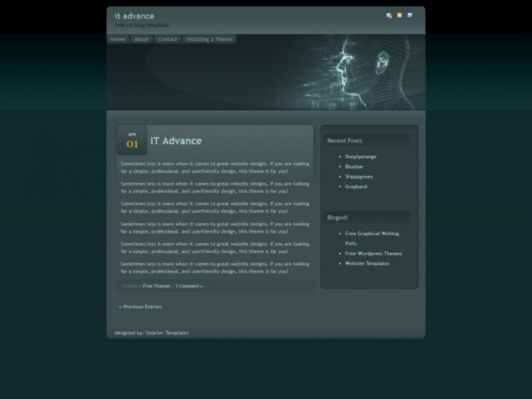Open Simplyorange recent post
The height and width of the screenshot is (399, 532).
361,157
